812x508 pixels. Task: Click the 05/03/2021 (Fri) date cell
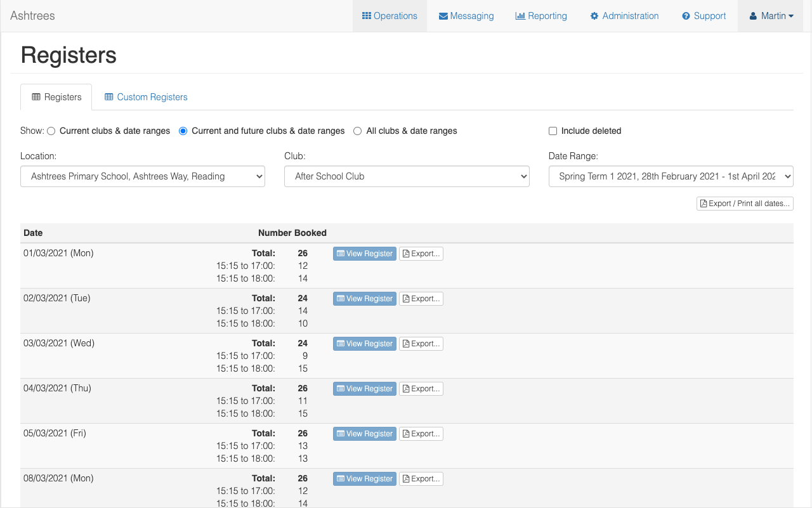[x=55, y=433]
